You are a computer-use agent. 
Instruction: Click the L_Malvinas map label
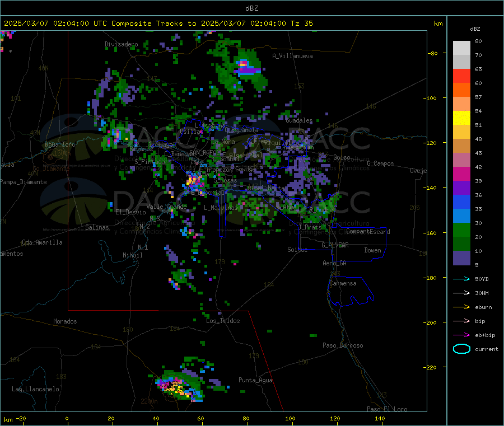point(221,208)
